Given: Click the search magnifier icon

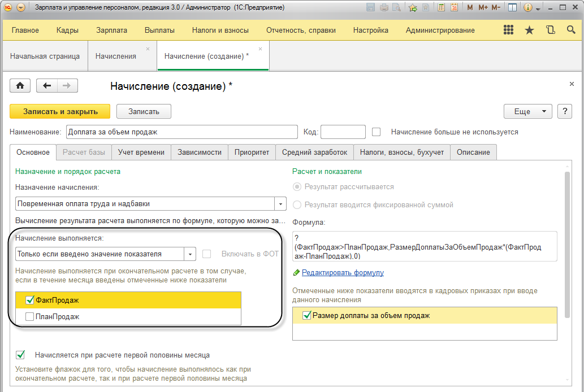Looking at the screenshot, I should (x=571, y=31).
